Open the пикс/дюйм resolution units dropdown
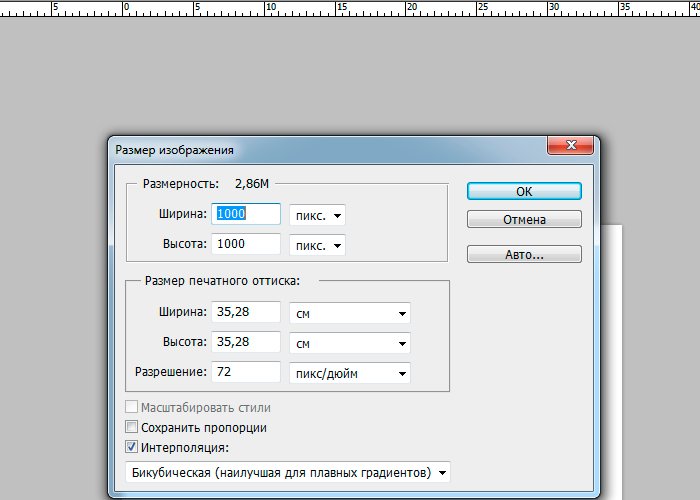 [350, 373]
